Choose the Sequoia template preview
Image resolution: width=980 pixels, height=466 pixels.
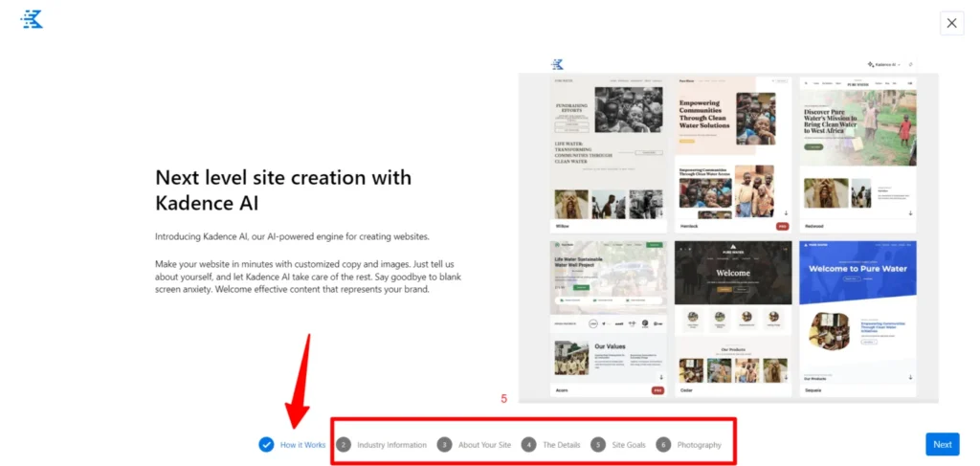click(x=858, y=319)
